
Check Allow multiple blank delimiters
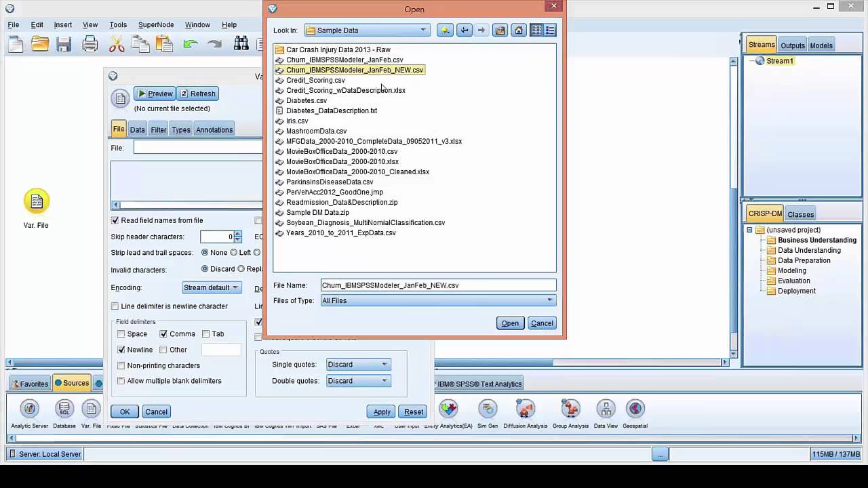tap(121, 381)
